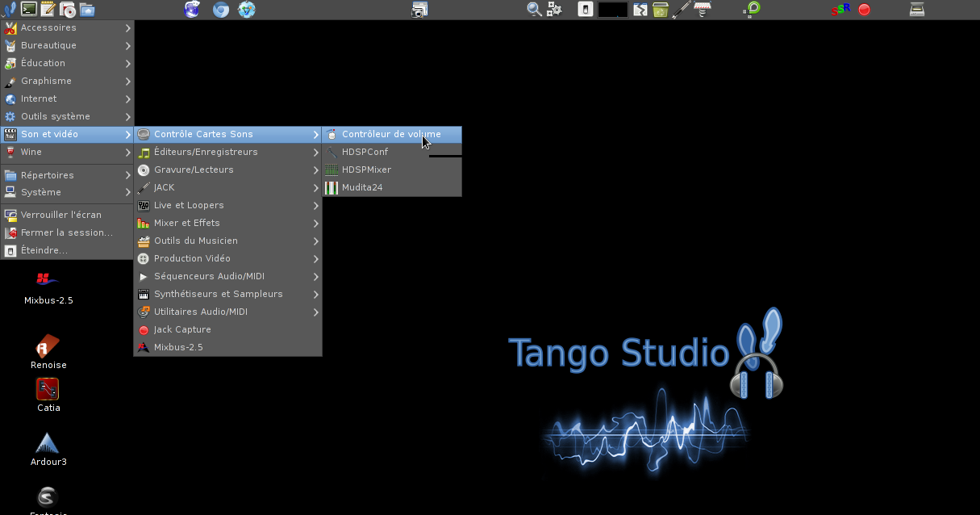Click the red record button in panel

click(x=864, y=10)
